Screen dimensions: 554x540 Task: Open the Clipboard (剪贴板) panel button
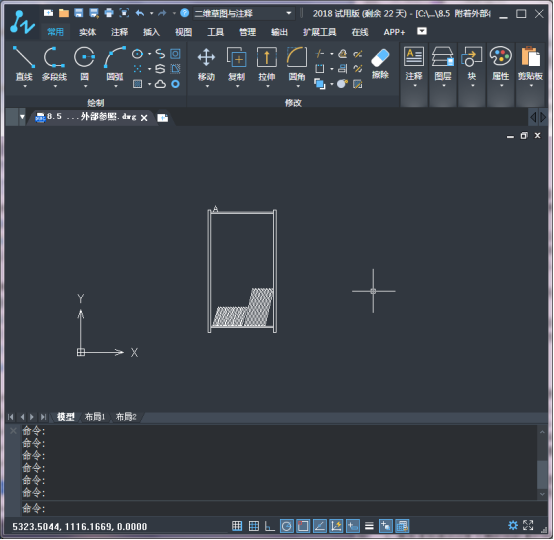coord(530,66)
